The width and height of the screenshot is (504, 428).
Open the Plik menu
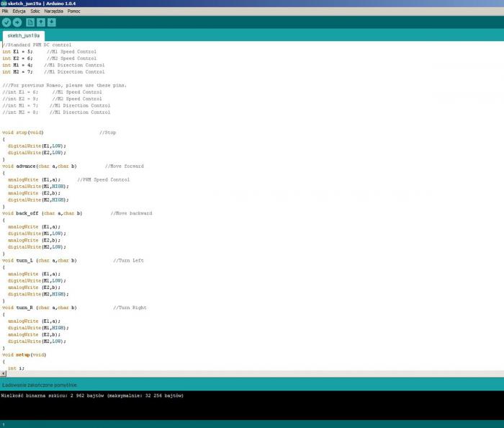click(6, 12)
